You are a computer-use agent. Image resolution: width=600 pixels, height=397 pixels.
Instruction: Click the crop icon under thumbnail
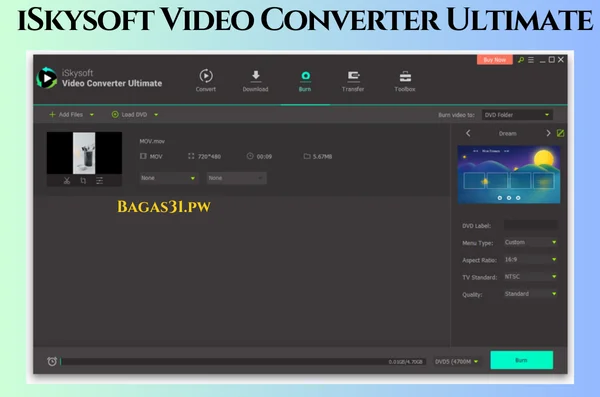click(x=83, y=180)
